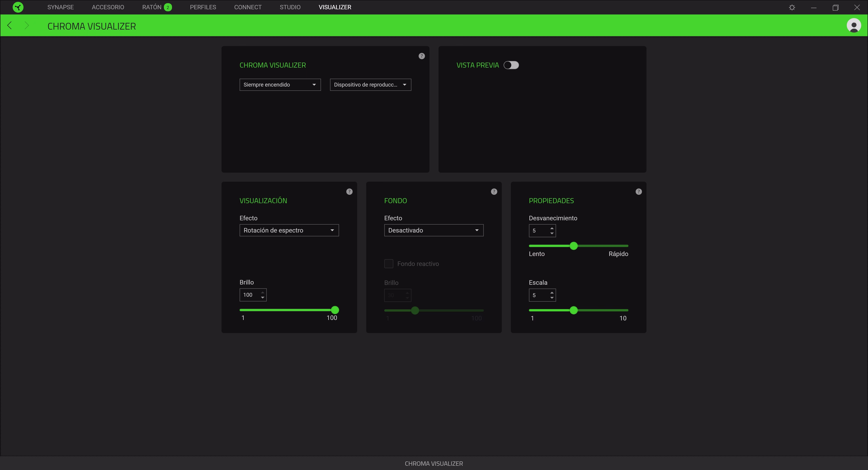Close the Razer Synapse window
868x470 pixels.
coord(857,7)
